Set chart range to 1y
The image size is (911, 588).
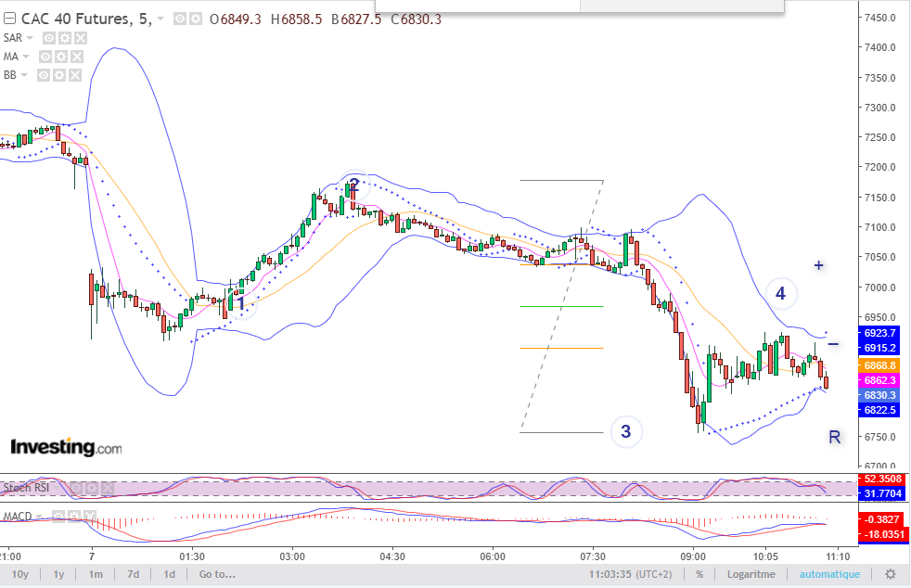(58, 575)
